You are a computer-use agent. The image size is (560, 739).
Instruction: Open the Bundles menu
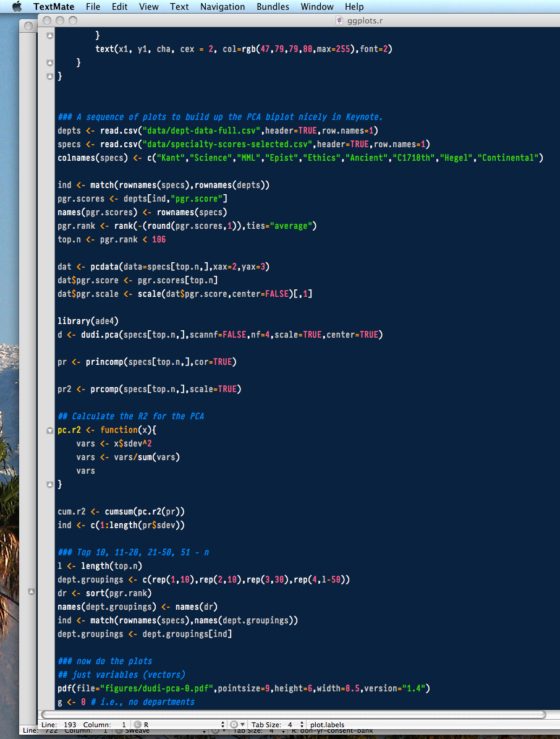pyautogui.click(x=273, y=7)
